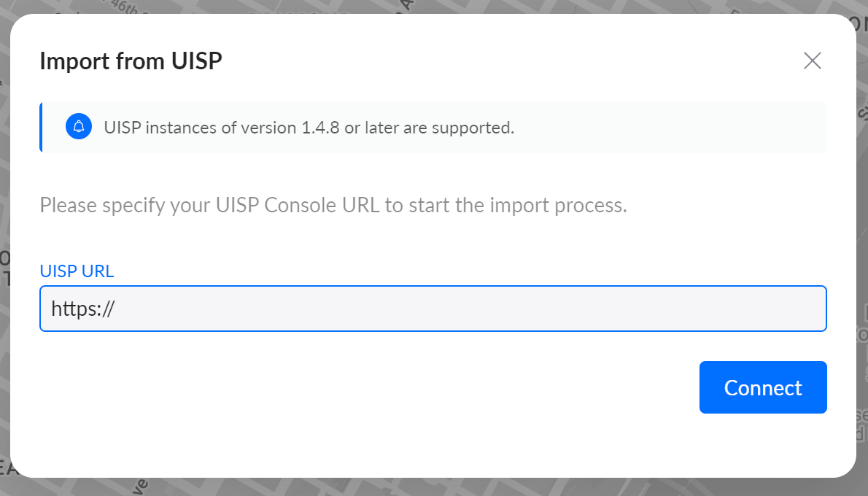
Task: Place cursor after "https://" in URL field
Action: pos(117,309)
